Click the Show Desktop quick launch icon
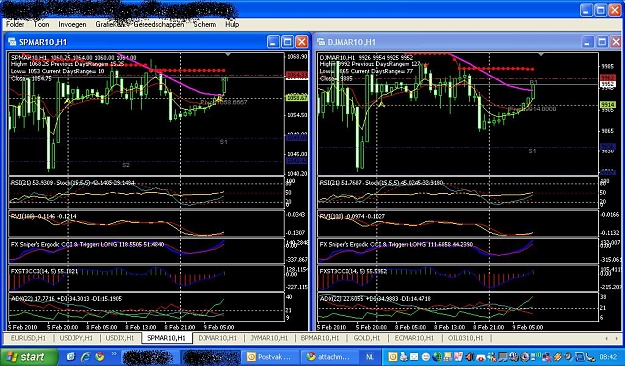 [71, 356]
